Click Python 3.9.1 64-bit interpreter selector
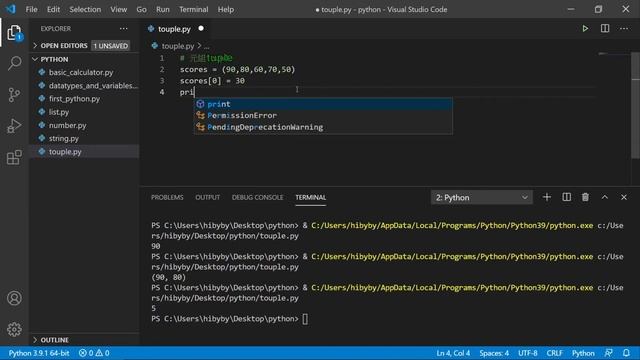 point(39,353)
